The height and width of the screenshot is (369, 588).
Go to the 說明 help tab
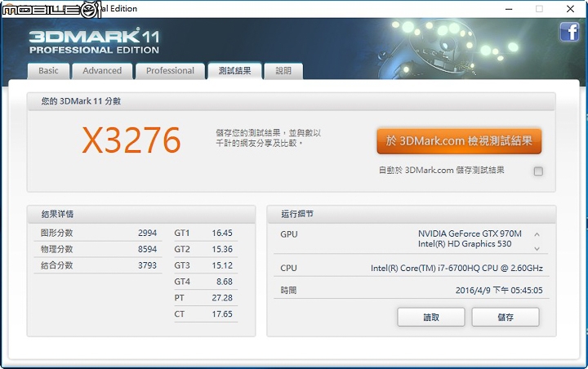pos(283,71)
